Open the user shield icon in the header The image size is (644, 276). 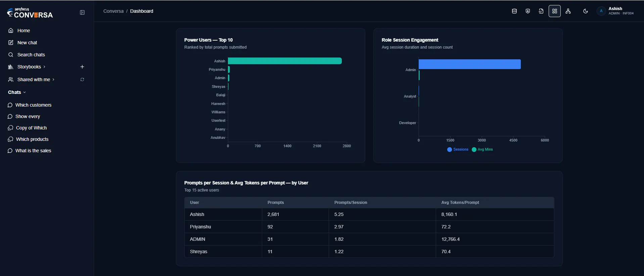pyautogui.click(x=528, y=11)
